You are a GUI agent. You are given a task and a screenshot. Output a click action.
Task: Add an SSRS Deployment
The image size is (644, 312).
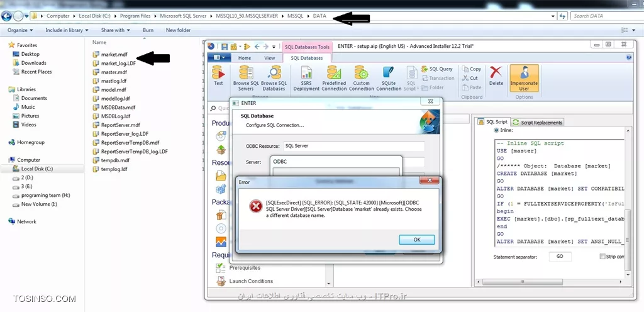coord(306,79)
